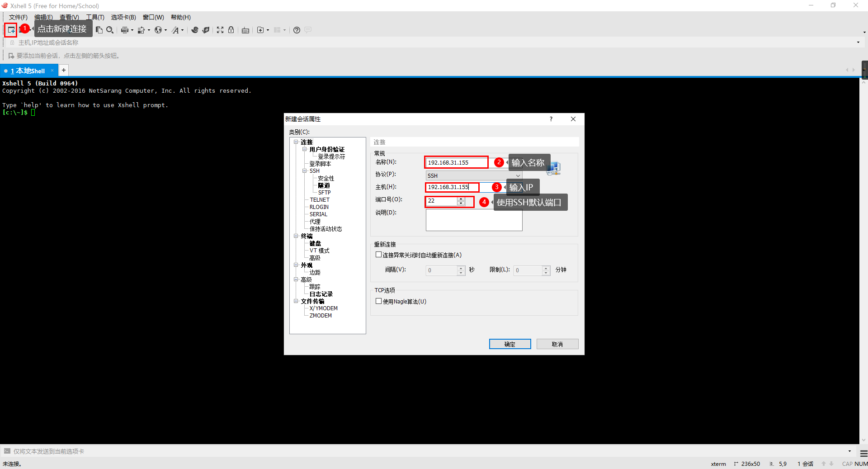Click the terminal vertical scrollbar down arrow
The width and height of the screenshot is (868, 469).
(x=864, y=440)
